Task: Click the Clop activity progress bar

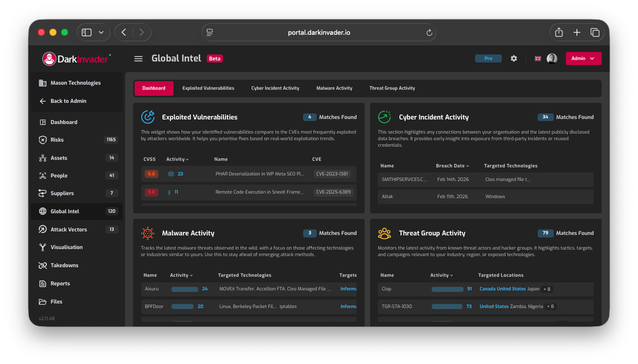Action: coord(447,288)
